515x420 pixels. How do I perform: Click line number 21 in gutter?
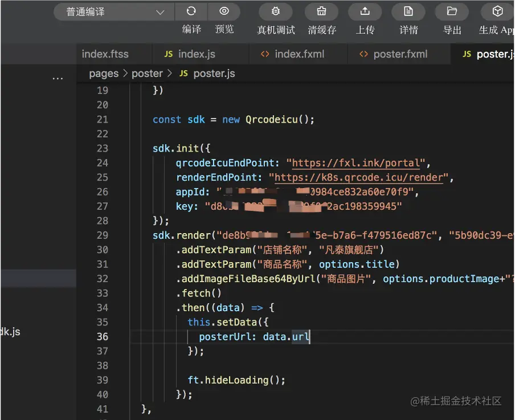tap(103, 119)
